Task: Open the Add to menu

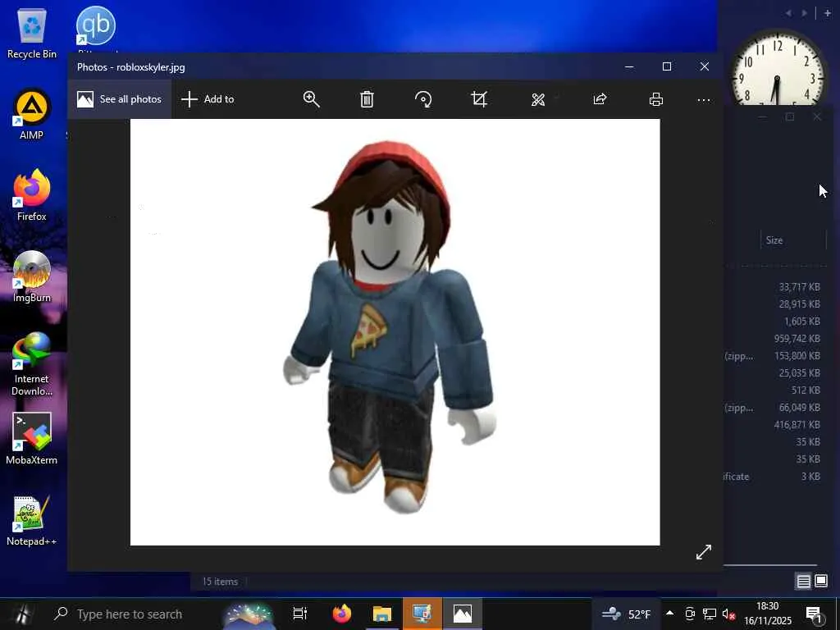Action: click(208, 99)
